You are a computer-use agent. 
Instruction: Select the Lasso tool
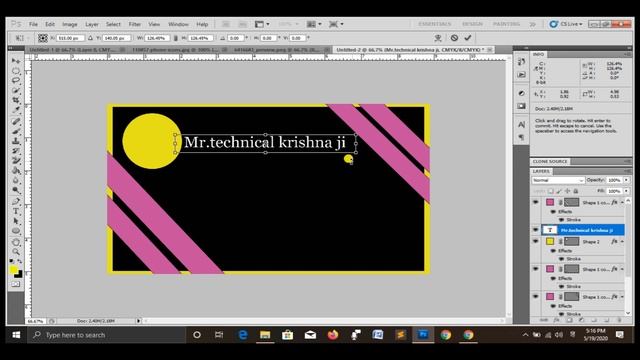16,80
